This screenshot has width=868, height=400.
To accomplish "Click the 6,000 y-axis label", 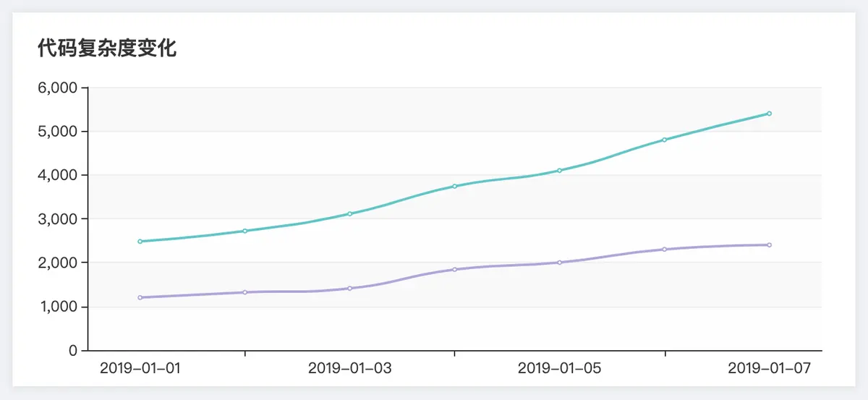I will 56,88.
